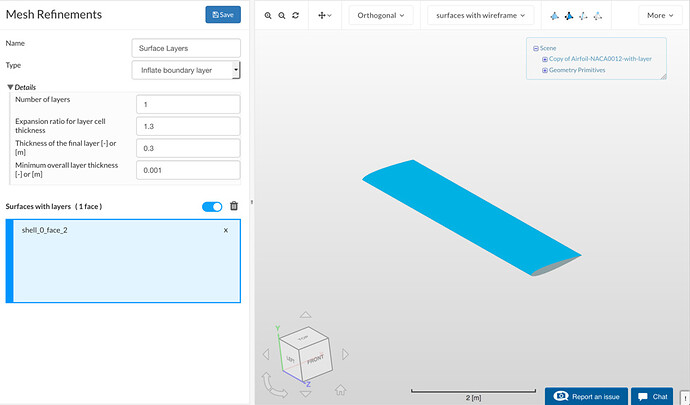Delete all surfaces with trash icon

click(234, 206)
